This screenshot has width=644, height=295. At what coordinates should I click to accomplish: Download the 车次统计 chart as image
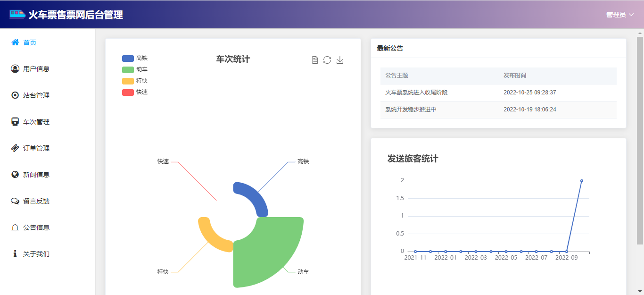coord(340,60)
